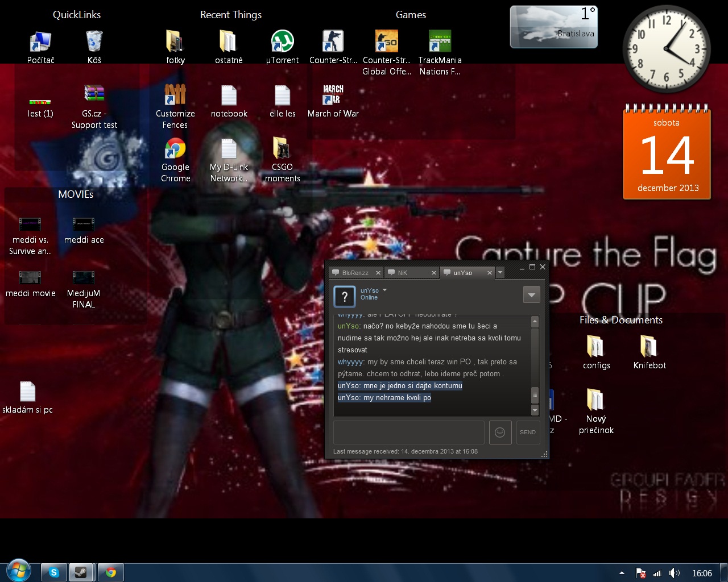Launch the Counter-Strike shortcut
The height and width of the screenshot is (582, 728).
[333, 47]
